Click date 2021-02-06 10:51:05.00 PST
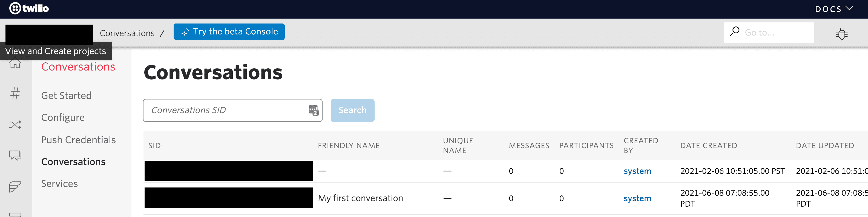Viewport: 868px width, 217px height. pyautogui.click(x=732, y=171)
